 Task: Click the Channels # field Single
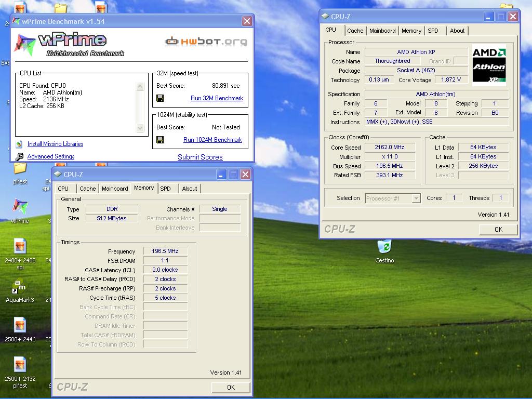[x=220, y=209]
